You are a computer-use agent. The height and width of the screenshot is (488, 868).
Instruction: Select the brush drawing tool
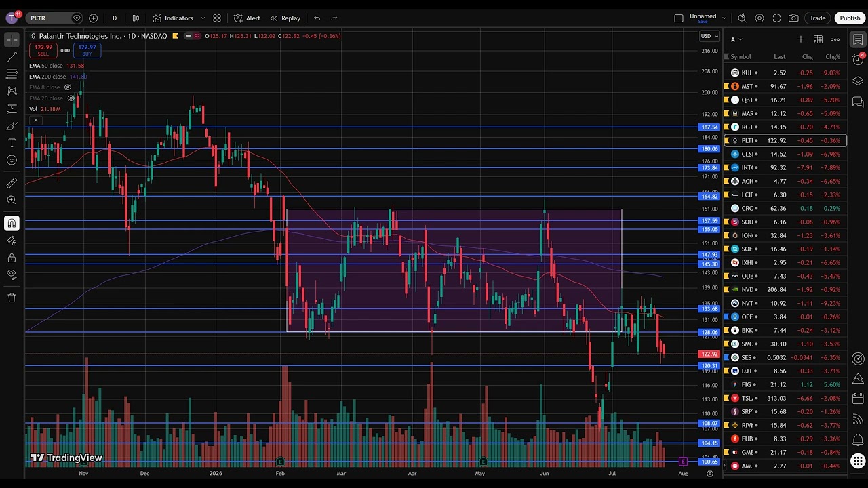pos(12,125)
